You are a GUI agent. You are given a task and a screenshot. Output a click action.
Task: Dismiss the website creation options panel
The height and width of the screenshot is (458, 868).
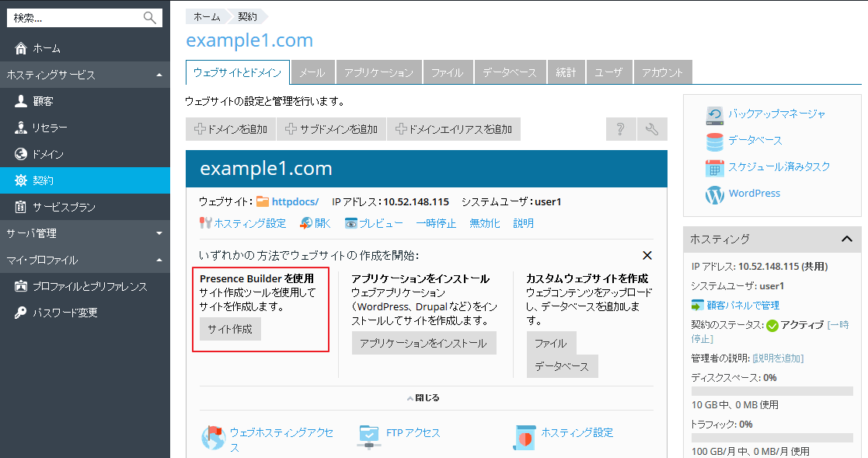click(x=647, y=255)
